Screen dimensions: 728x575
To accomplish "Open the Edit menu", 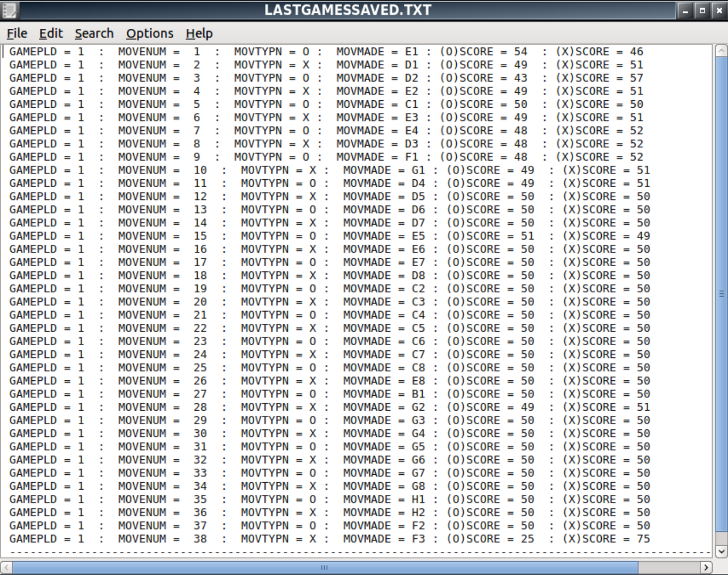I will 51,33.
